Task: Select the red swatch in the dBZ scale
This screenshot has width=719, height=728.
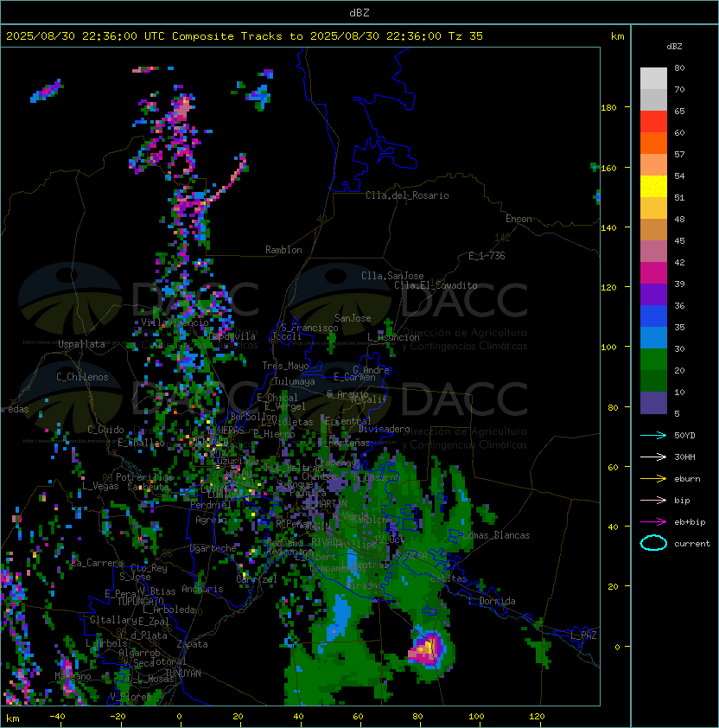Action: point(653,122)
